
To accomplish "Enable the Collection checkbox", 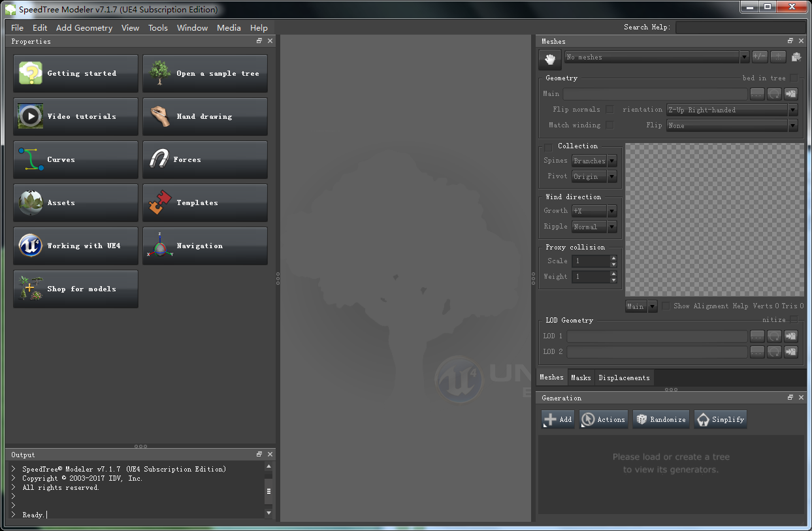I will tap(549, 146).
